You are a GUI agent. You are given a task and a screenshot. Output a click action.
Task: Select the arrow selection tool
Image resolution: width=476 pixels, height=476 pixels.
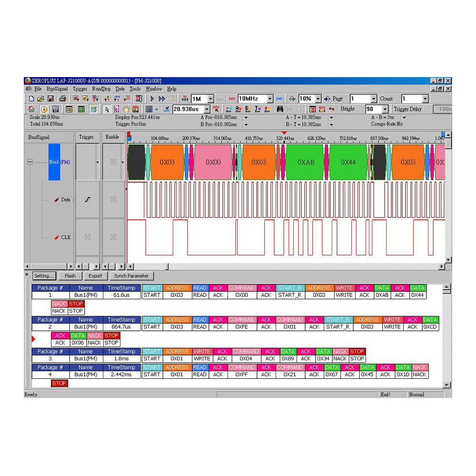(x=107, y=109)
